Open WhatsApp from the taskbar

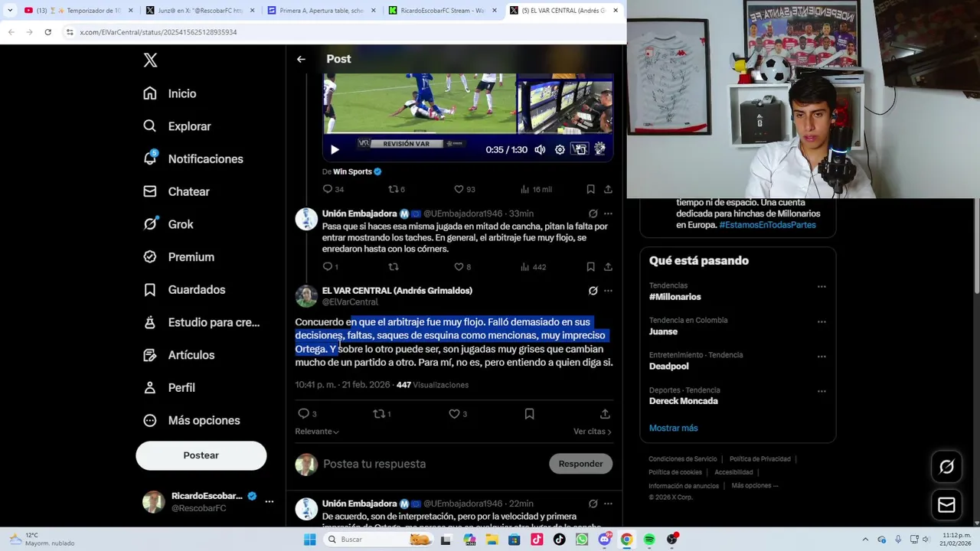tap(582, 540)
